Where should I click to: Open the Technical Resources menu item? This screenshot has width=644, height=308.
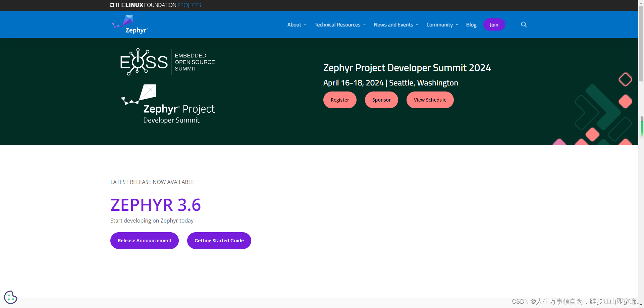[337, 24]
